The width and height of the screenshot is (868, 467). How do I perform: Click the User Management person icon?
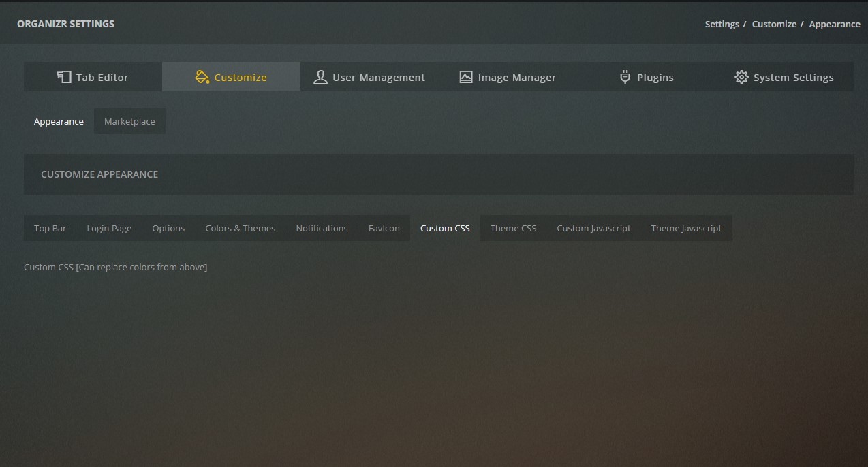click(x=320, y=77)
